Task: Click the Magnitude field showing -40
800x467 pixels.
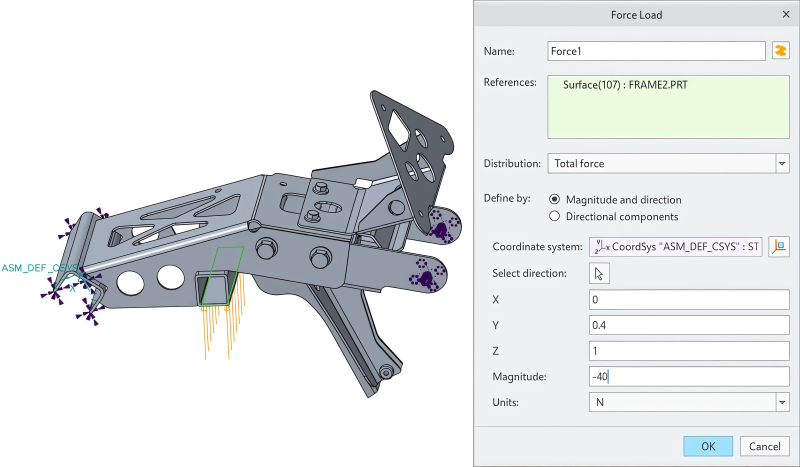Action: [689, 376]
